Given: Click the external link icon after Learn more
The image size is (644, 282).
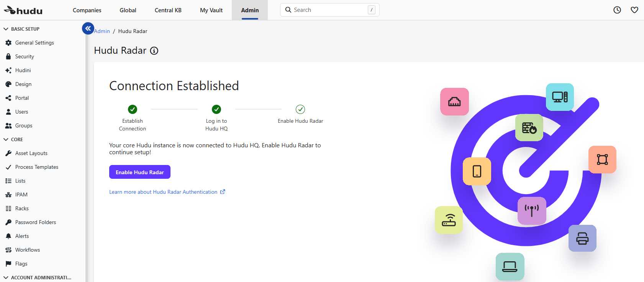Looking at the screenshot, I should click(223, 192).
